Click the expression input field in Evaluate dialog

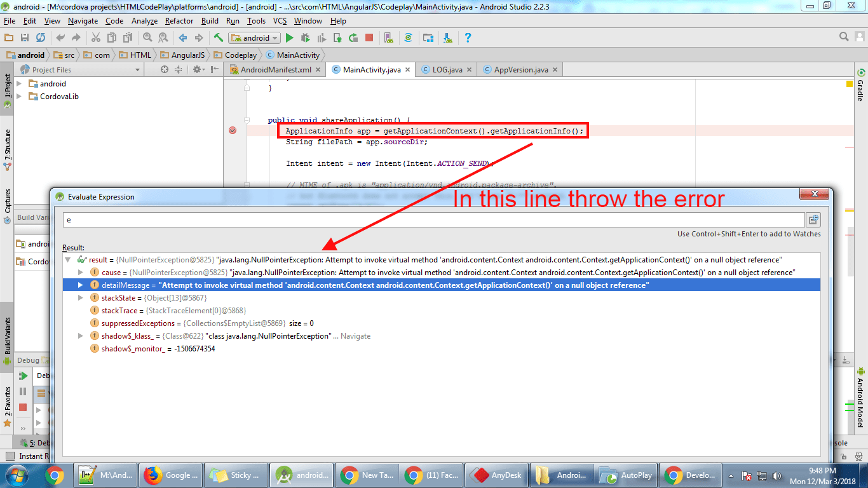pyautogui.click(x=433, y=220)
